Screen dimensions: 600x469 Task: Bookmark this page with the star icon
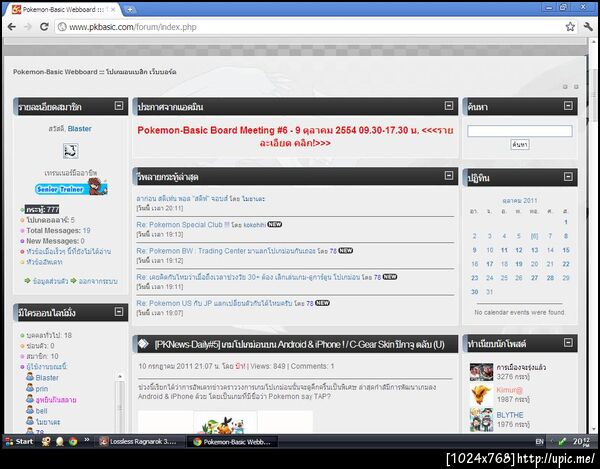point(570,27)
